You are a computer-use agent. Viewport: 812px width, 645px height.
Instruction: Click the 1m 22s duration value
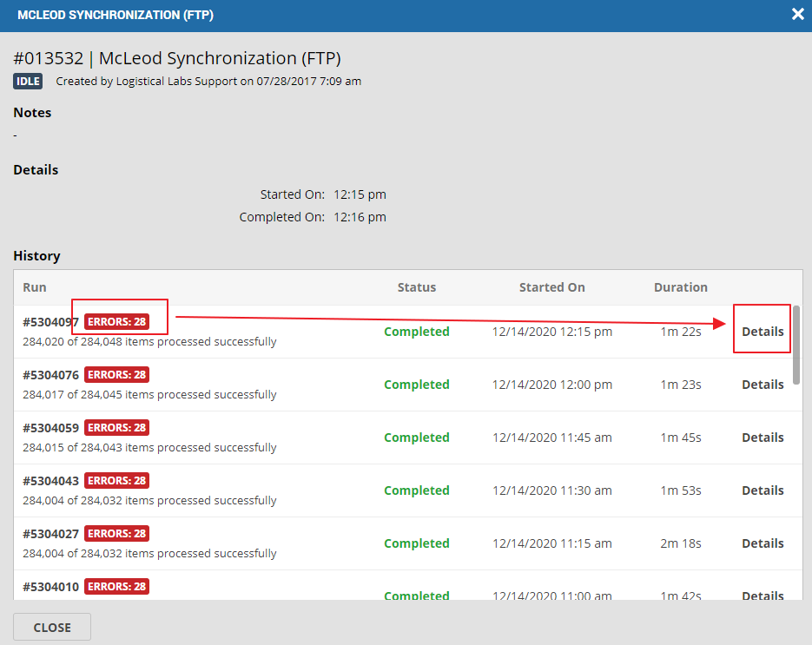[x=681, y=332]
